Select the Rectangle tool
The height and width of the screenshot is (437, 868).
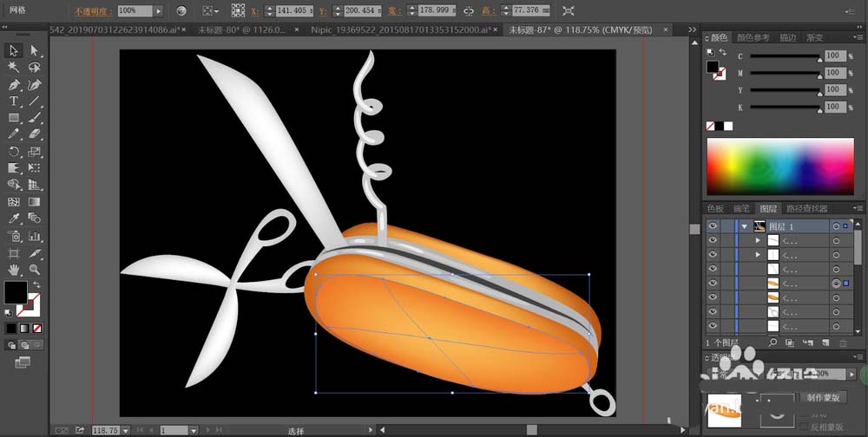click(14, 118)
